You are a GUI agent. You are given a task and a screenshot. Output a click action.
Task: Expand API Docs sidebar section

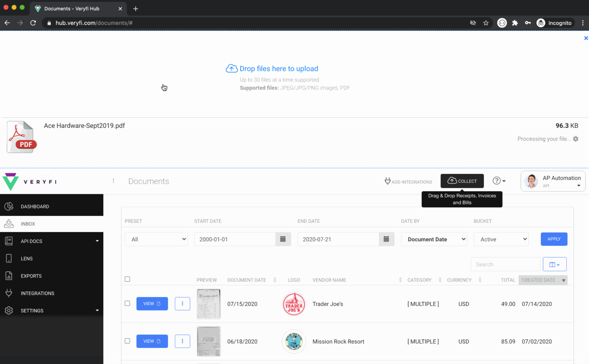(52, 241)
